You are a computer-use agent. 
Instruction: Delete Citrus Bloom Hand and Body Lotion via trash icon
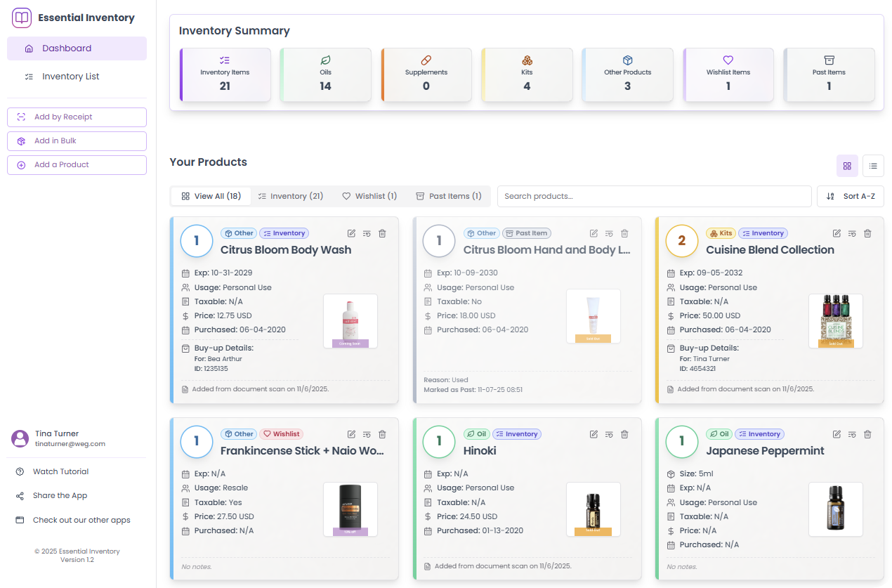pos(624,233)
